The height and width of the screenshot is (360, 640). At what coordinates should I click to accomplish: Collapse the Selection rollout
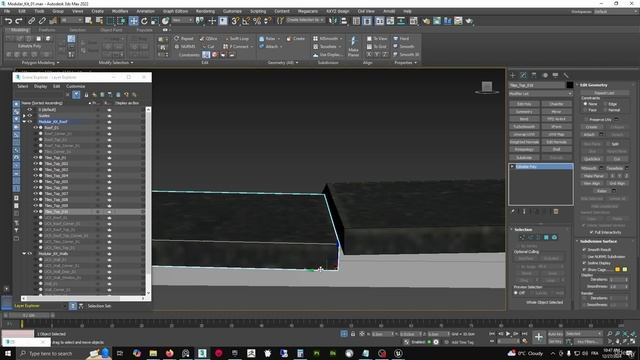point(512,229)
